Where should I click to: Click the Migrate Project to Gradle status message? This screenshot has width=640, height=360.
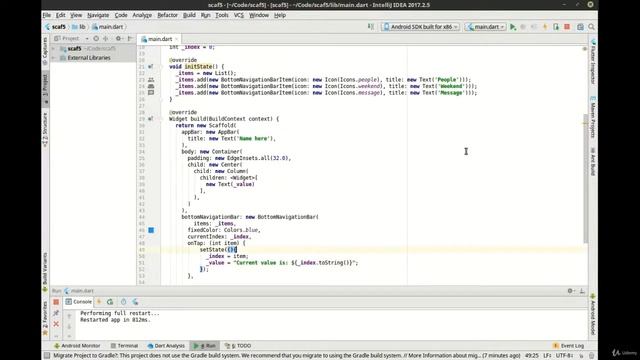click(287, 356)
